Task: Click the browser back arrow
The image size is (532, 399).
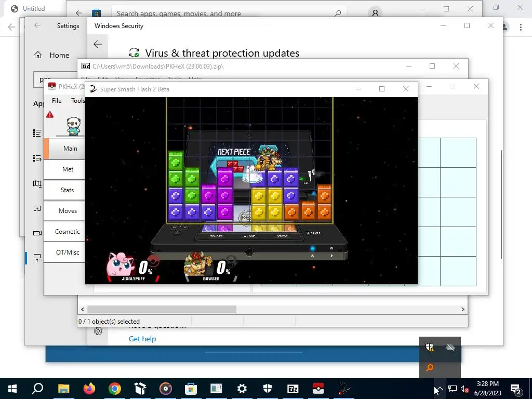Action: [x=11, y=27]
